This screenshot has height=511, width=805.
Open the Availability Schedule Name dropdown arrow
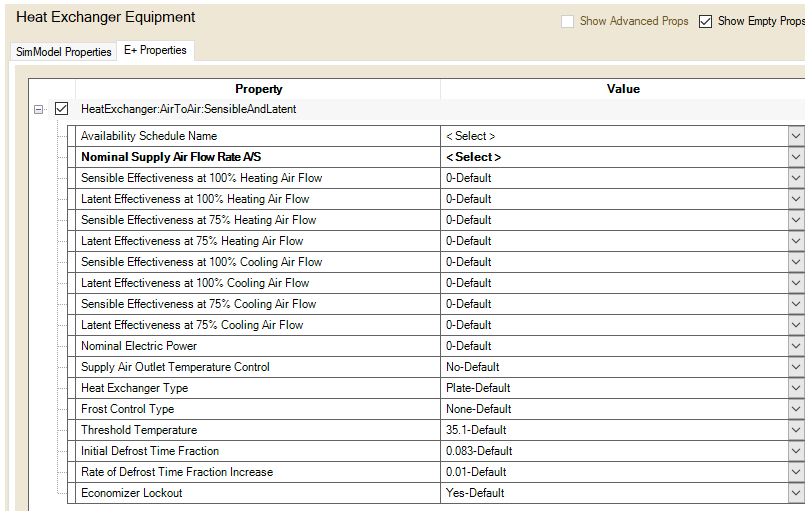click(796, 136)
